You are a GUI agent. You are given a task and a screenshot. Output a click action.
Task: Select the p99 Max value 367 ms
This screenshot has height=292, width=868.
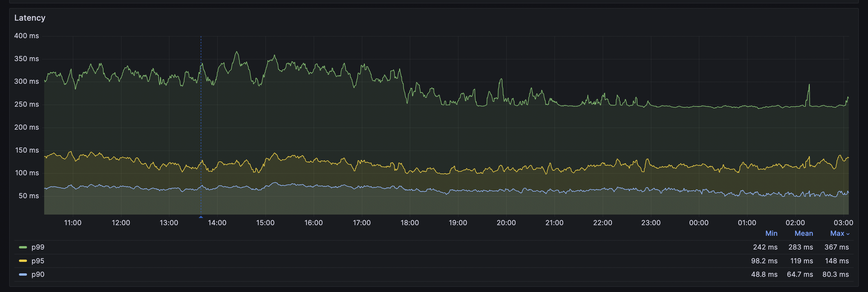tap(837, 247)
